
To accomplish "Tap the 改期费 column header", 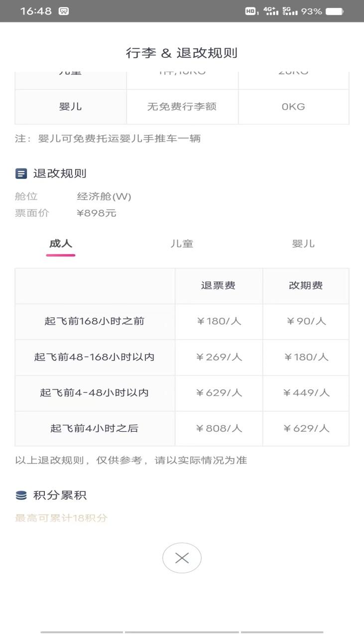I will (x=306, y=286).
